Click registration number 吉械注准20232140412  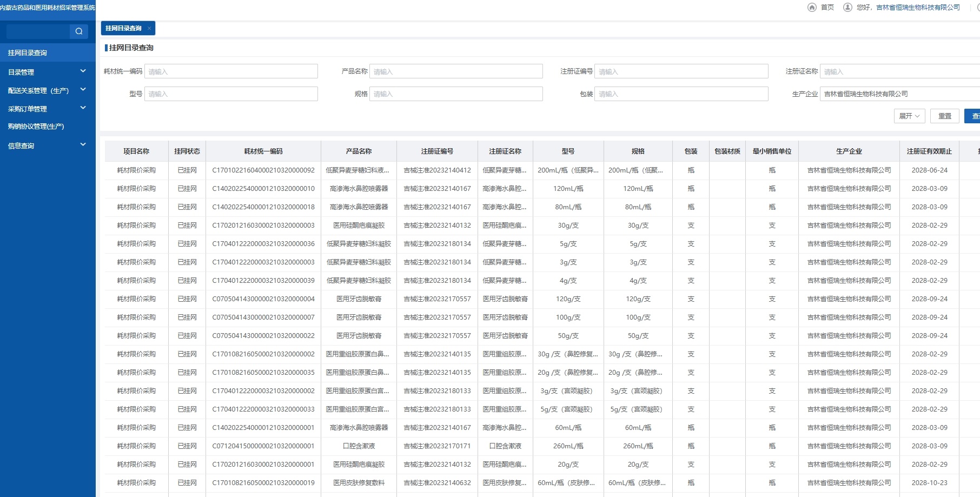point(438,170)
